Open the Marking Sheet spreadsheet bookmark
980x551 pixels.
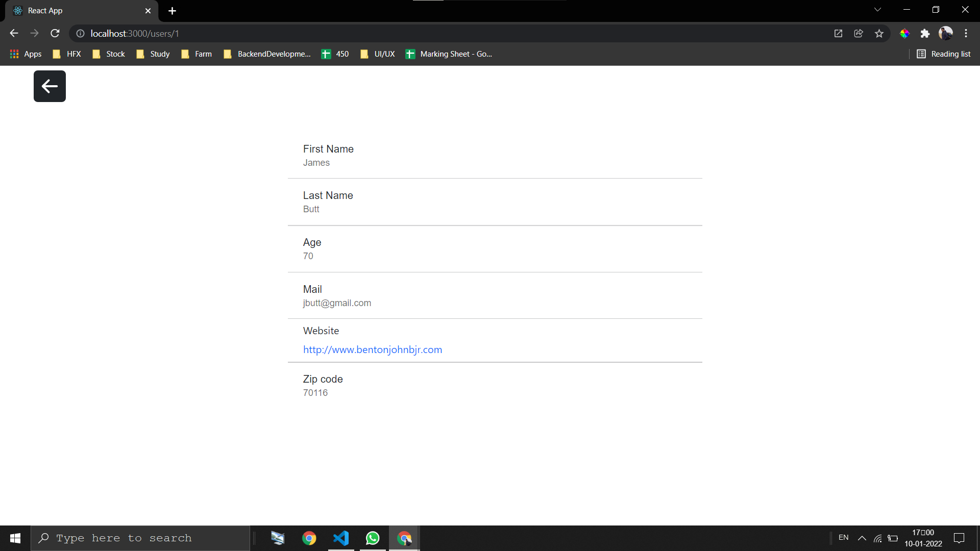point(448,54)
